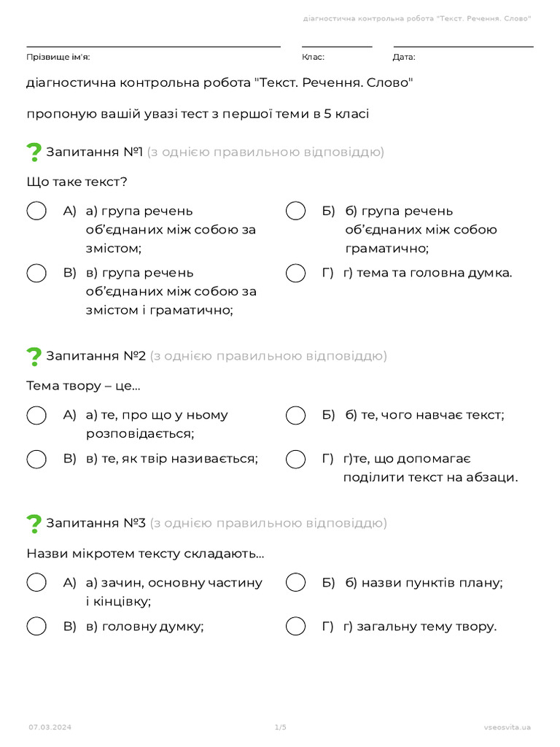Choose А 'зачин, основну частину і кінцівку'
Image resolution: width=560 pixels, height=747 pixels.
[36, 583]
